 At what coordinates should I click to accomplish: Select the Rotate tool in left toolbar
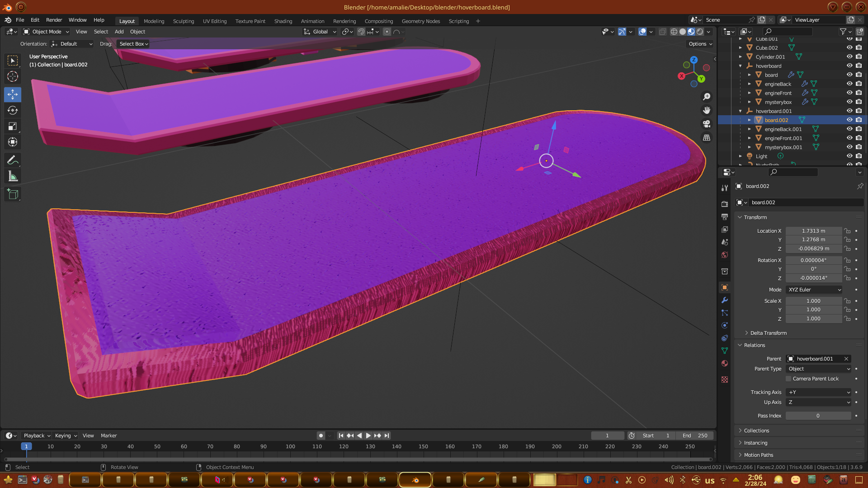click(x=13, y=110)
